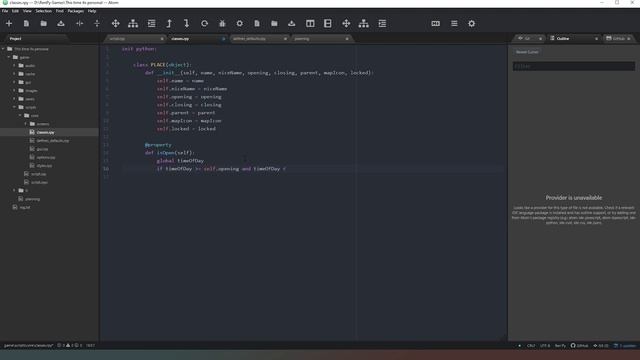Select the Outline panel tab
640x360 pixels.
click(573, 38)
